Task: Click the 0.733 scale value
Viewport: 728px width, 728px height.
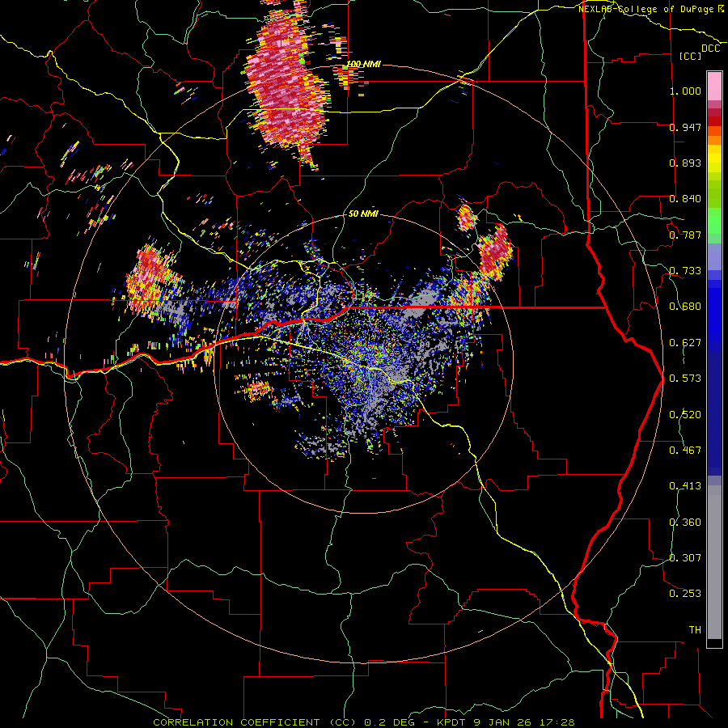Action: click(685, 271)
